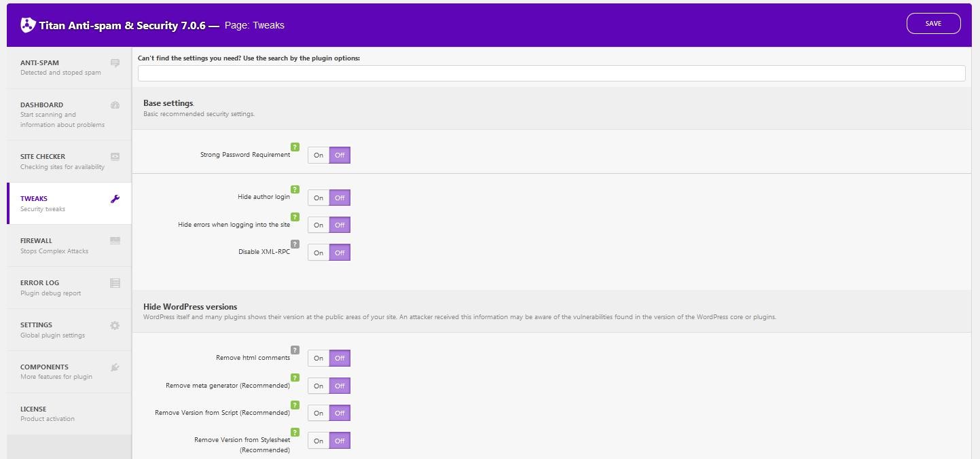Click the Strong Password Requirement label
This screenshot has height=459, width=980.
click(245, 155)
